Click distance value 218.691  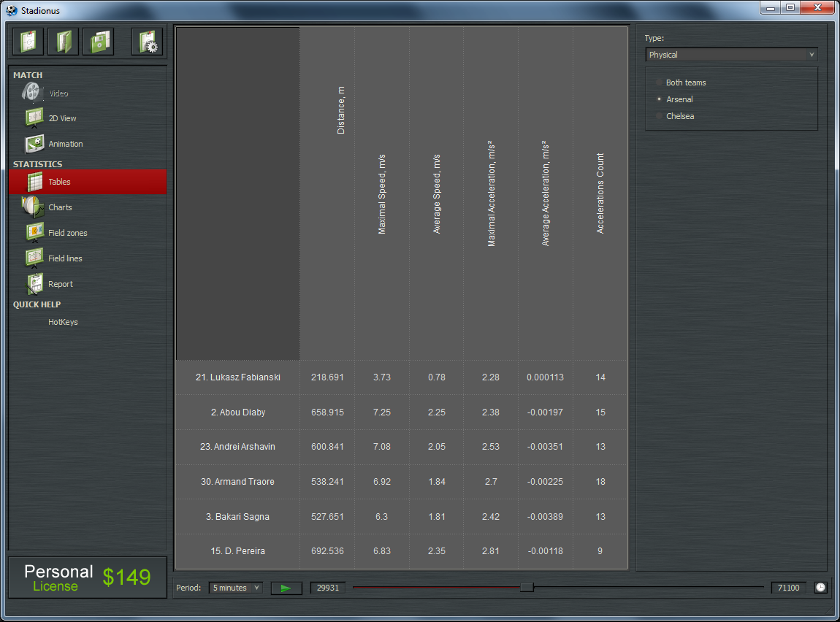pyautogui.click(x=327, y=377)
